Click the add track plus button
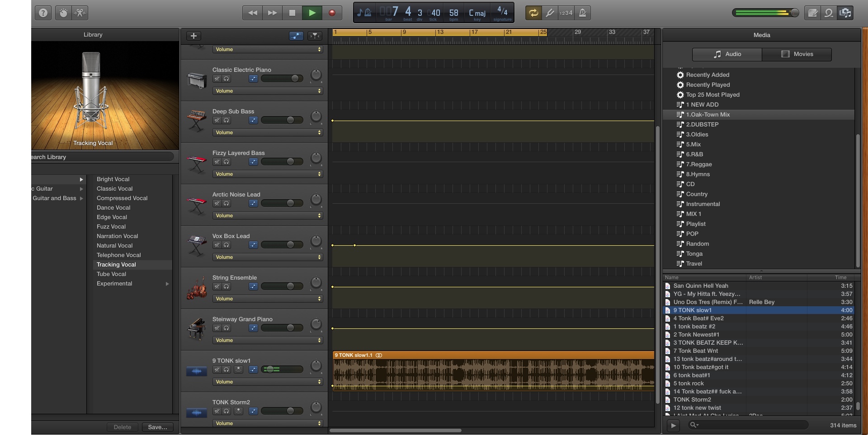Viewport: 868px width, 435px height. pos(193,36)
